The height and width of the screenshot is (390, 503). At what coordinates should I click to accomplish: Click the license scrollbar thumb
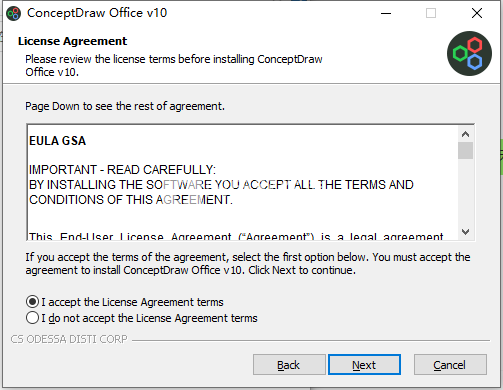(x=465, y=151)
